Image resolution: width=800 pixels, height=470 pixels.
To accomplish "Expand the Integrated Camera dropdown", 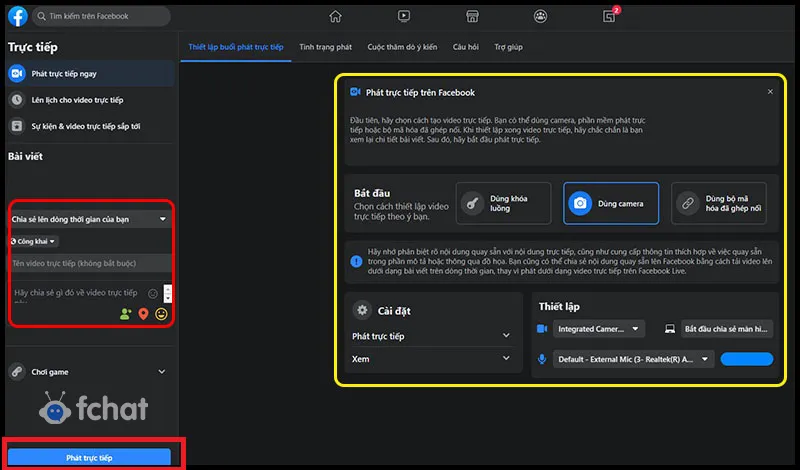I will tap(600, 328).
